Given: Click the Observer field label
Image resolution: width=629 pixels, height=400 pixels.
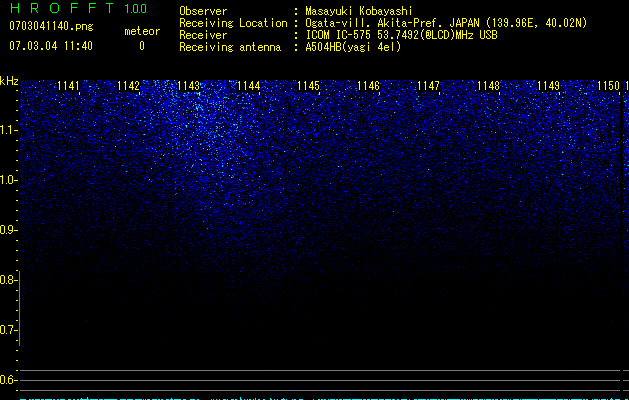Looking at the screenshot, I should tap(203, 11).
